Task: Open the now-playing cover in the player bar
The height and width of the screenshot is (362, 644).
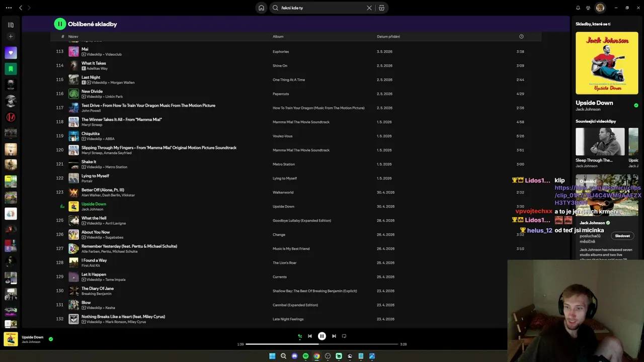Action: pos(11,339)
